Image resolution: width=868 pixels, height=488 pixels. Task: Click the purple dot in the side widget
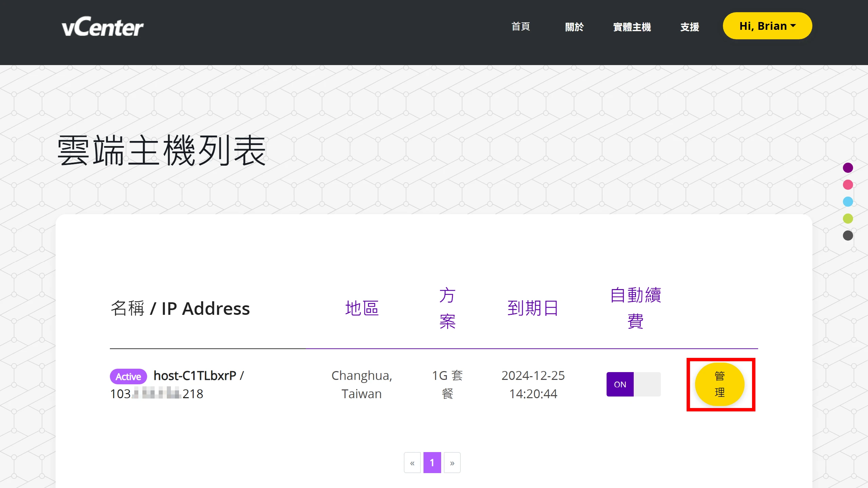pyautogui.click(x=848, y=167)
